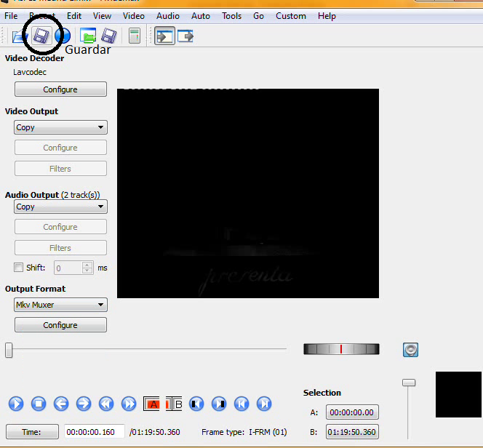Viewport: 483px width, 448px height.
Task: Select the input preview mode icon
Action: click(x=164, y=36)
